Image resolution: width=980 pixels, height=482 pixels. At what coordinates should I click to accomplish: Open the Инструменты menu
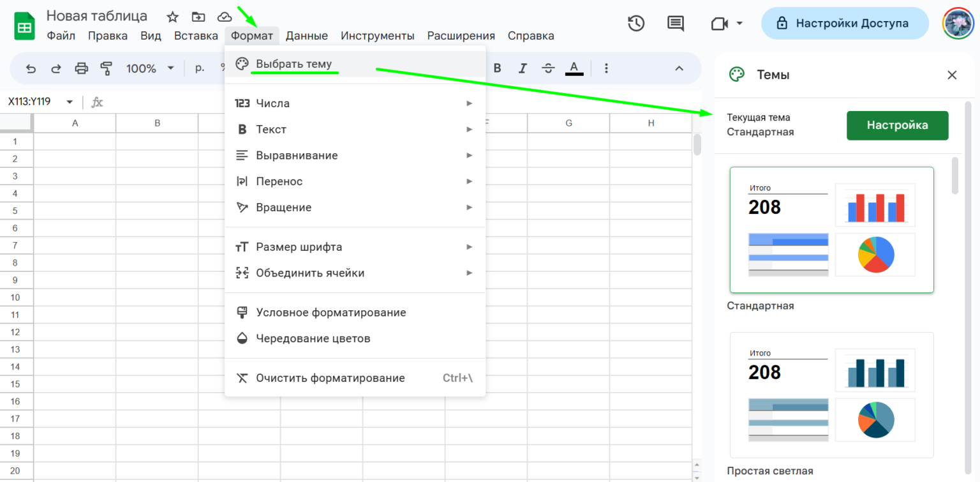pyautogui.click(x=378, y=36)
